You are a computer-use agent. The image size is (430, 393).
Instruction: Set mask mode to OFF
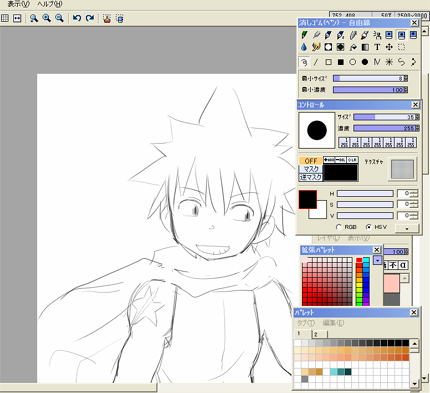click(310, 161)
